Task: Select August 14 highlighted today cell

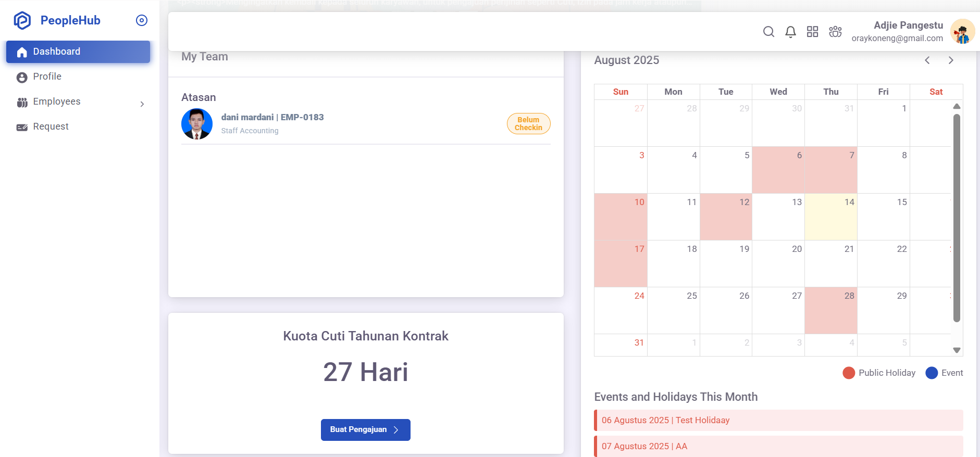Action: click(830, 217)
